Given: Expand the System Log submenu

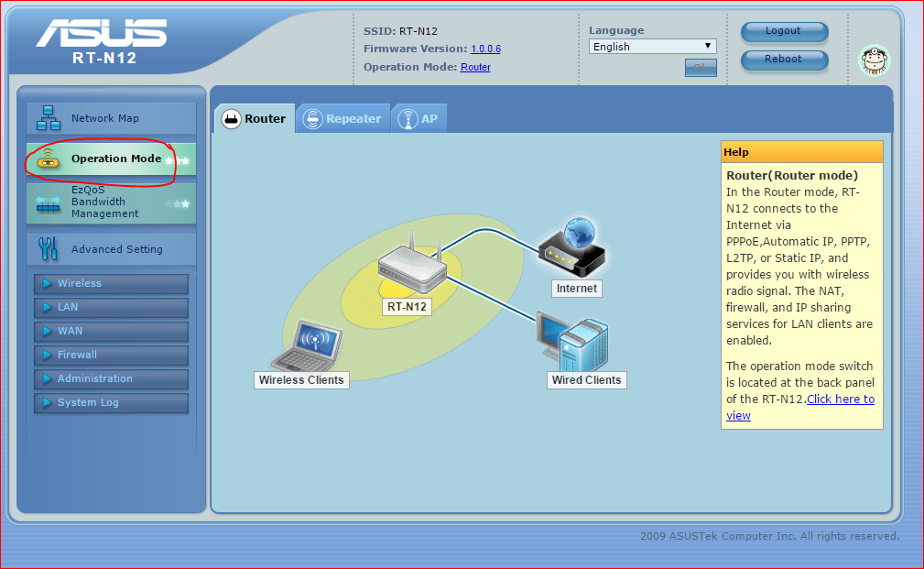Looking at the screenshot, I should click(112, 403).
